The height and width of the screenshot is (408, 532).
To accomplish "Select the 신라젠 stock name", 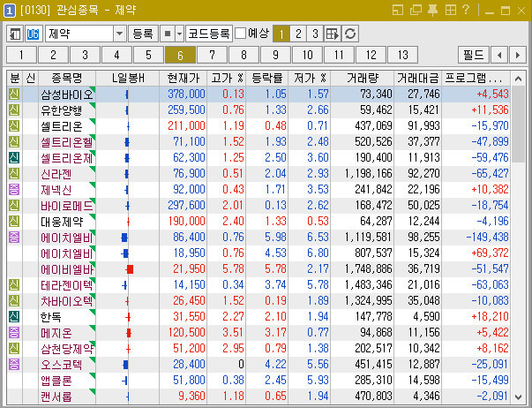I will [56, 174].
